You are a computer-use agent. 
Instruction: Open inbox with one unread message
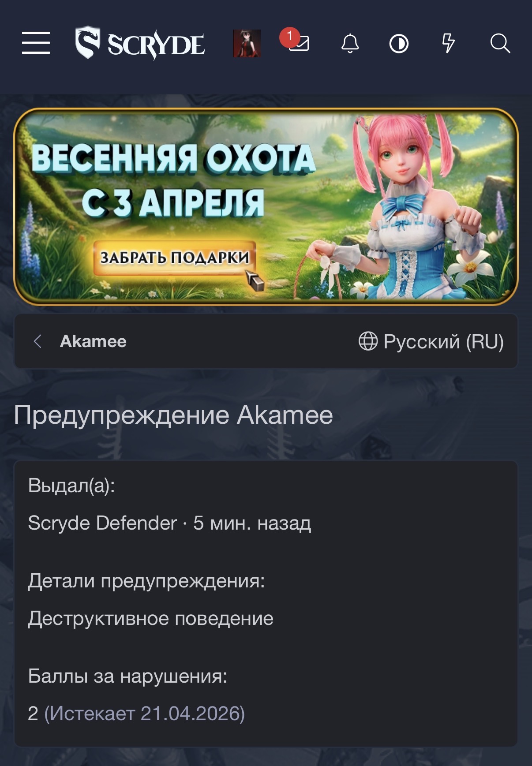point(299,43)
